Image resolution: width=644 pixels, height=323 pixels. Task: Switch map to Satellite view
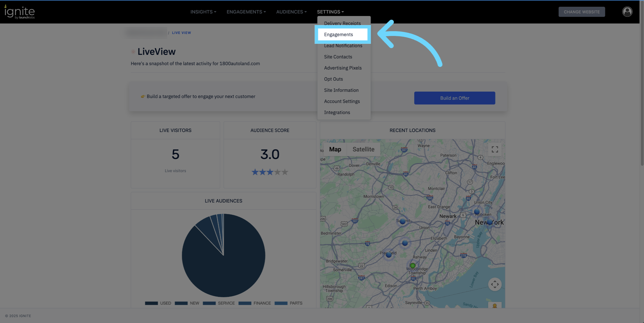point(363,149)
